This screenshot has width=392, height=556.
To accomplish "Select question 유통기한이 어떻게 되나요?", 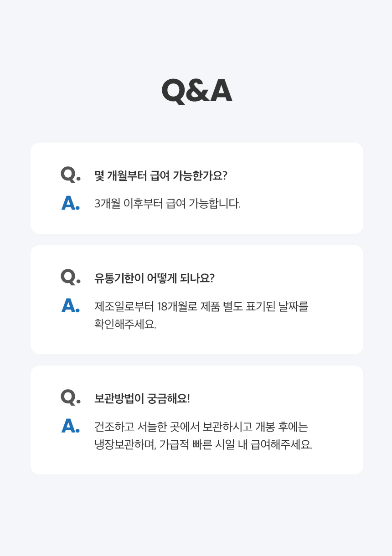I will click(154, 278).
